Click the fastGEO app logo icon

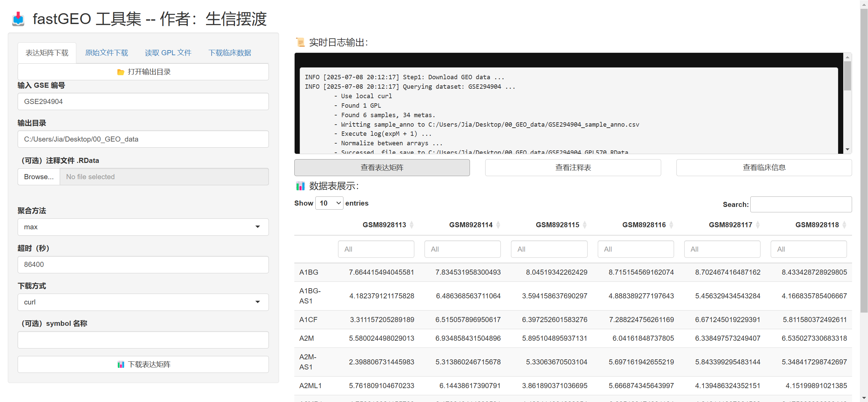pos(18,19)
